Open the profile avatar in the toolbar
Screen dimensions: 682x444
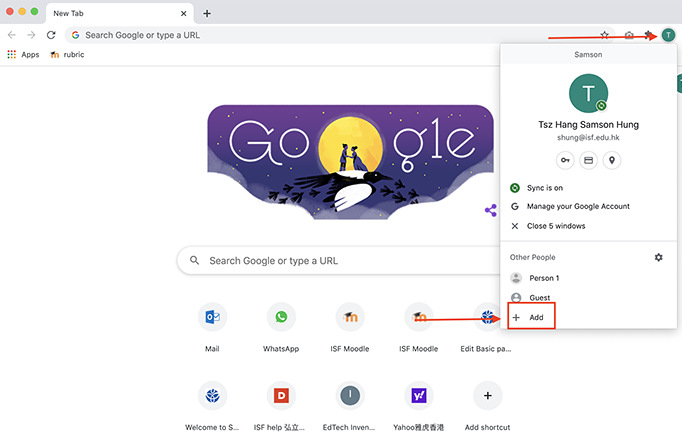click(668, 35)
